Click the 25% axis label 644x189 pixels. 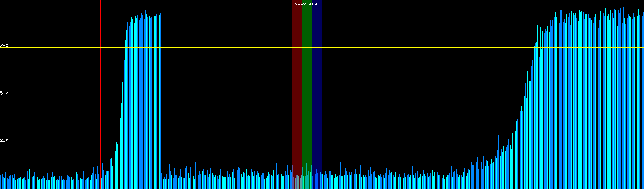click(4, 140)
